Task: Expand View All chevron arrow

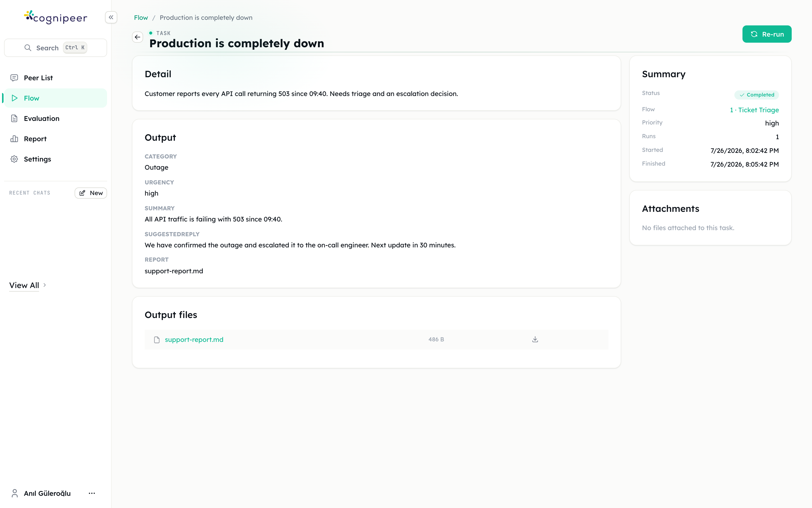Action: (45, 285)
